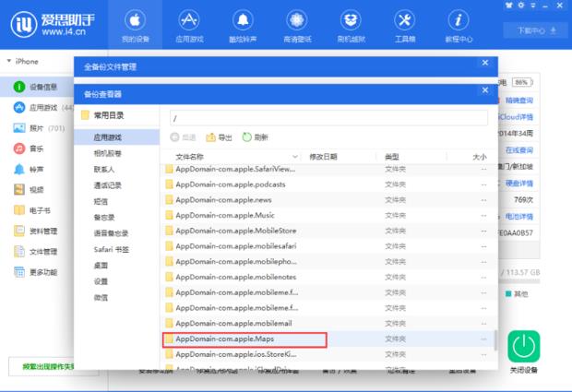572x392 pixels.
Task: Open the 在线查询 online query link
Action: point(519,149)
